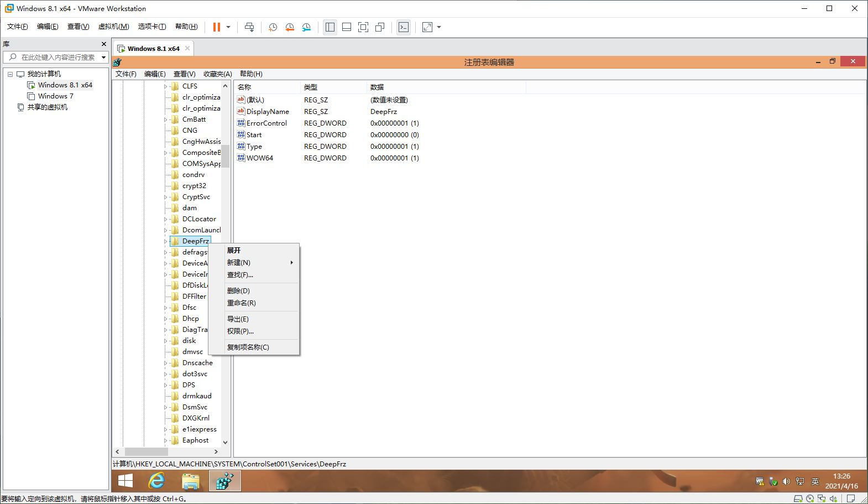
Task: Select the ErrorControl DWORD value
Action: [266, 123]
